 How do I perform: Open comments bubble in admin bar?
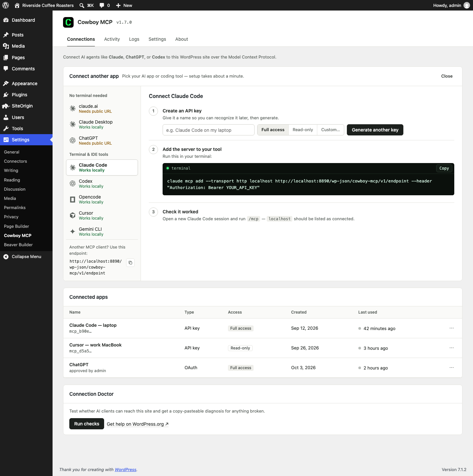point(105,5)
